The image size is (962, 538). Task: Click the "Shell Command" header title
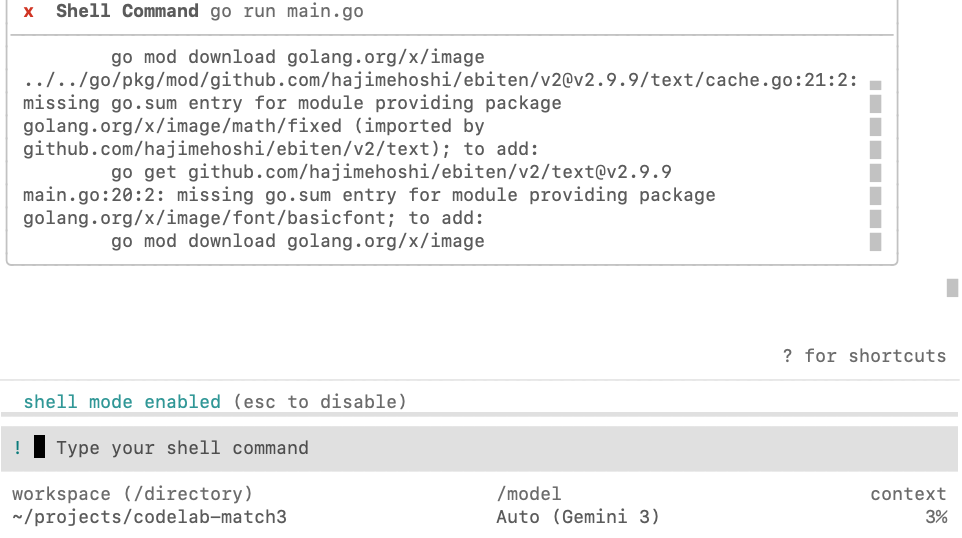[x=127, y=12]
